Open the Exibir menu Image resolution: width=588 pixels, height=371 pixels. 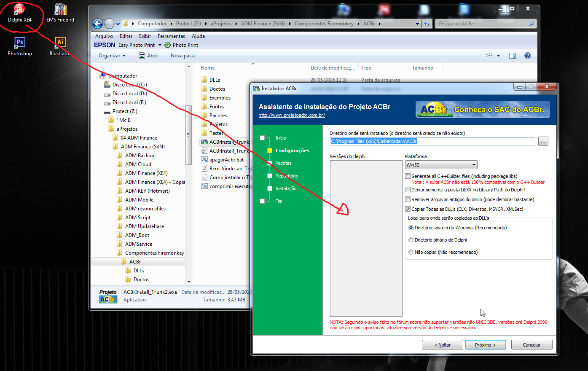145,36
